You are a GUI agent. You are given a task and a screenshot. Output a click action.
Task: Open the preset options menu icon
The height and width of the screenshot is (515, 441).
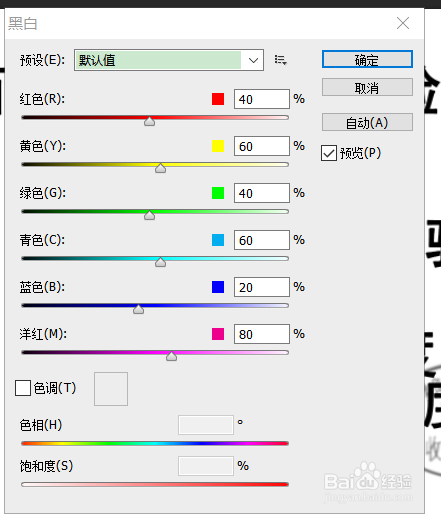[x=280, y=60]
